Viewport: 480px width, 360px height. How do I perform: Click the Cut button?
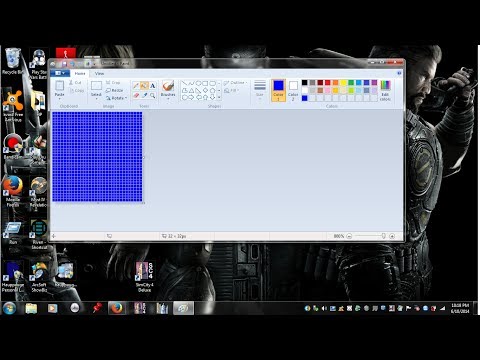coord(75,82)
